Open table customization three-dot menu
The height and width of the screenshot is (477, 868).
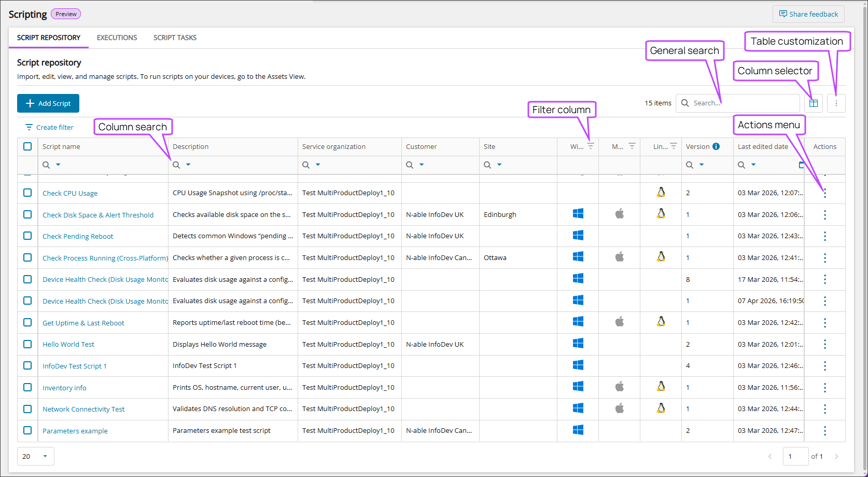pos(836,103)
